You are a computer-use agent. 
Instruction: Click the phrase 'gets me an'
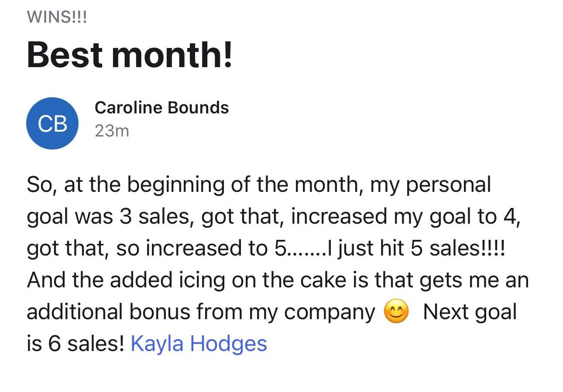coord(474,281)
